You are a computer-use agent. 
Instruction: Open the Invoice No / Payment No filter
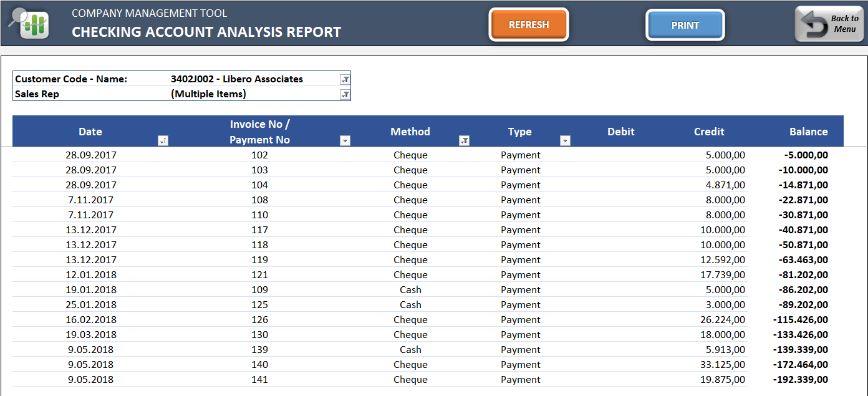(x=345, y=141)
